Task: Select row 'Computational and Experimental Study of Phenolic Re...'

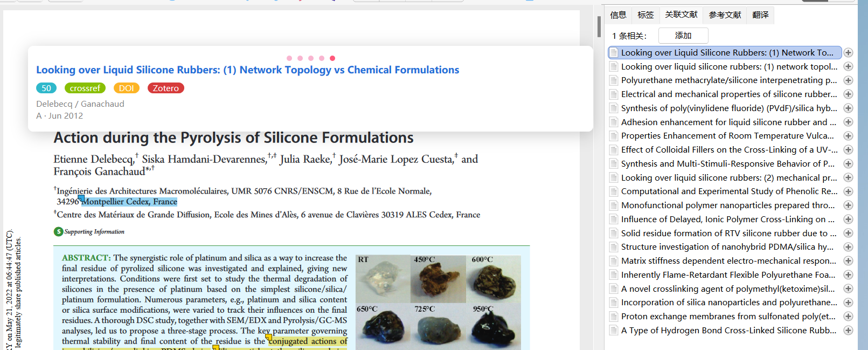Action: coord(725,191)
